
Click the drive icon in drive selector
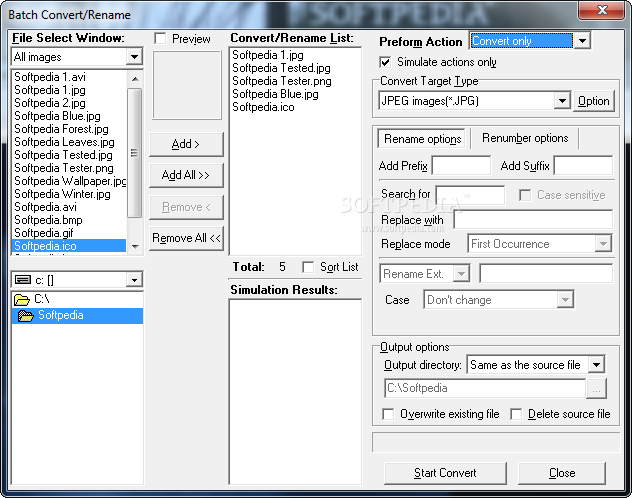(x=23, y=279)
